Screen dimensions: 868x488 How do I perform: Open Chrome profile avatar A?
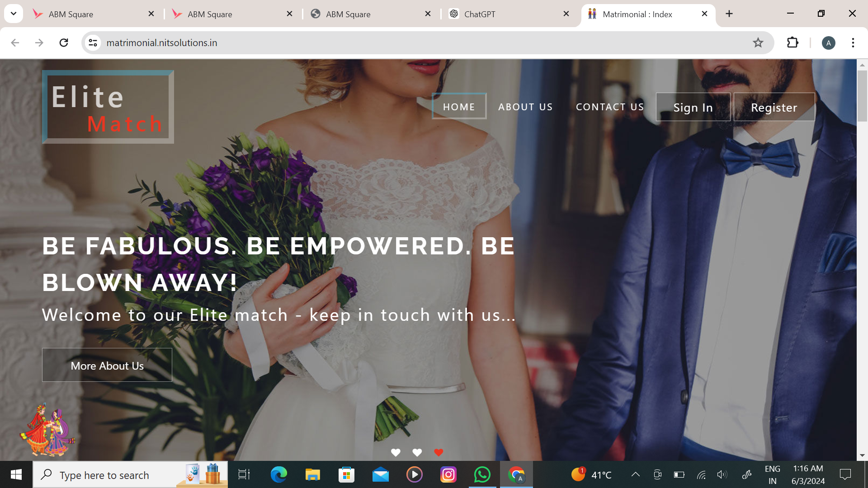[x=828, y=43]
